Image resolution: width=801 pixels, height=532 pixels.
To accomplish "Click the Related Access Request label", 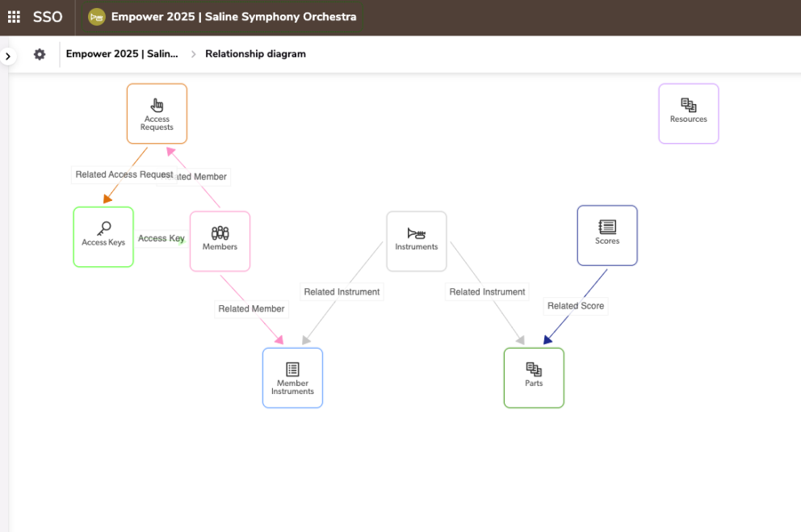I will coord(124,174).
